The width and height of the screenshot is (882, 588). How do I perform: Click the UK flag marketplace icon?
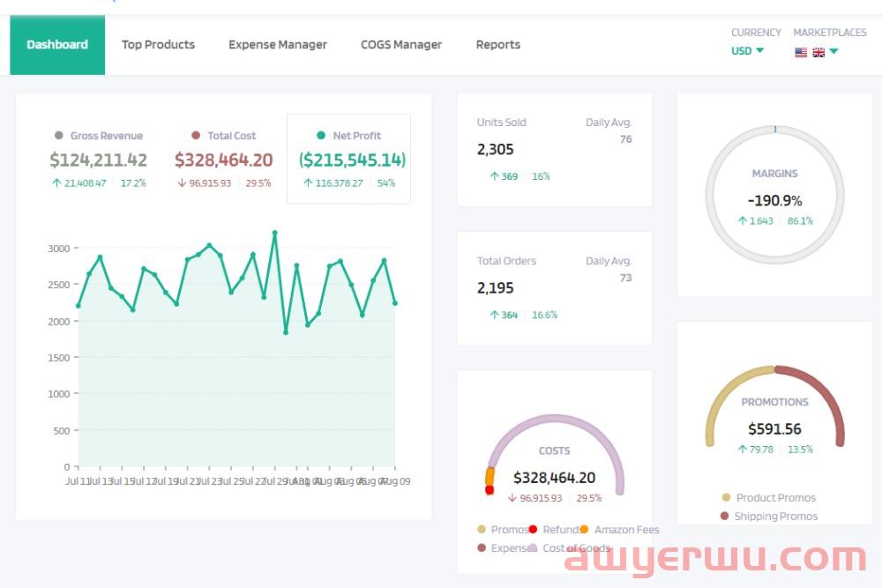point(818,52)
